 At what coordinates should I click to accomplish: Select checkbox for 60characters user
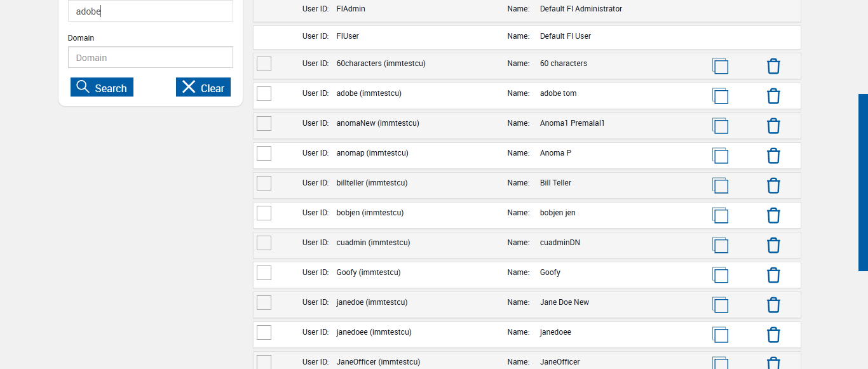[264, 64]
